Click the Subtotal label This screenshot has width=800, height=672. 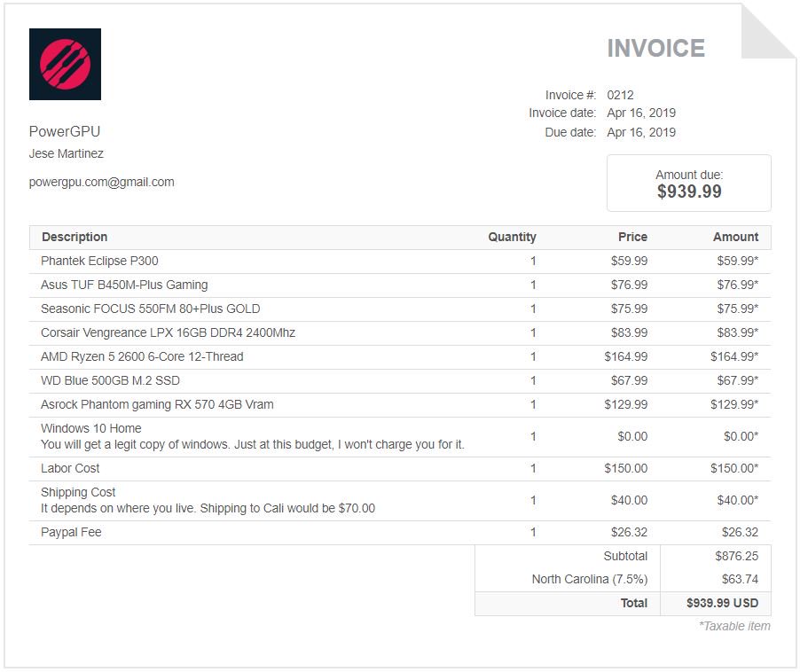tap(625, 556)
